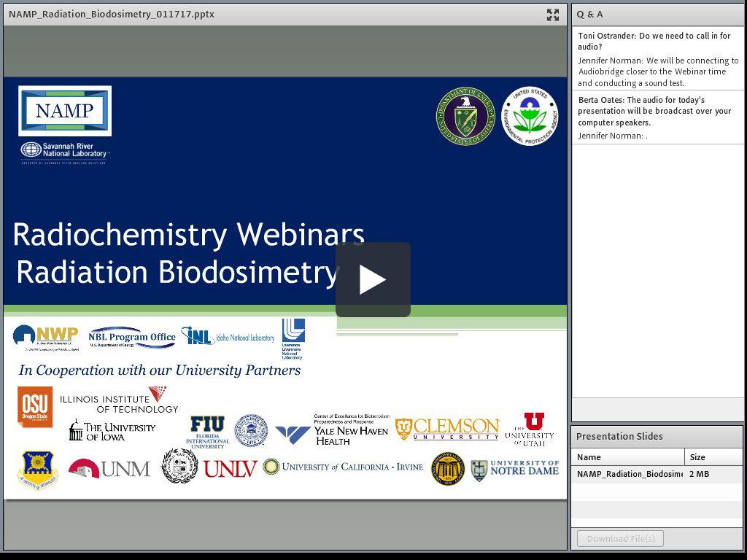
Task: Click the Clemson University logo
Action: pos(447,429)
